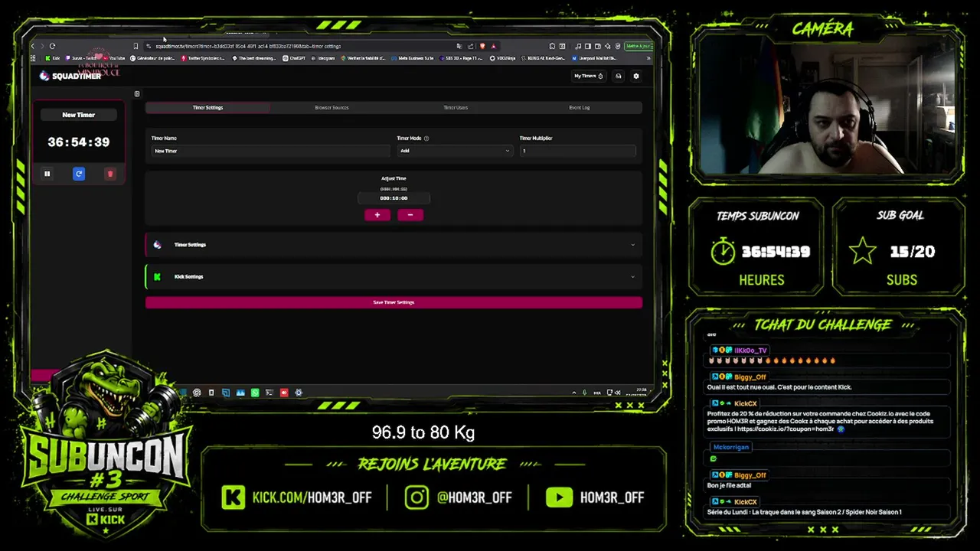Screen dimensions: 980x551
Task: Open WhatsApp from the Windows taskbar
Action: (255, 393)
